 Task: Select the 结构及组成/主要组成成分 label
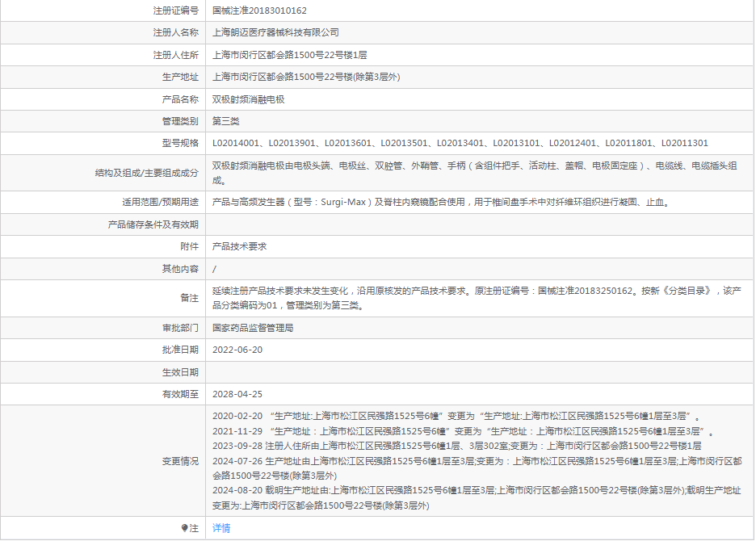146,173
